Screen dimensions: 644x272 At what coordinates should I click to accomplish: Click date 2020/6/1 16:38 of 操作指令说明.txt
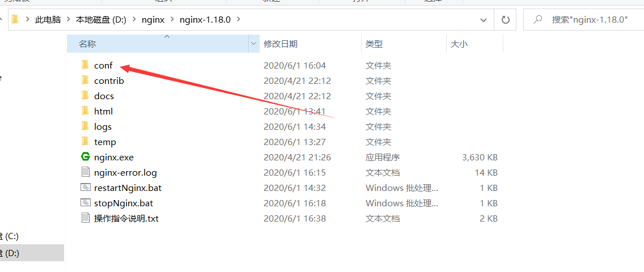[294, 219]
